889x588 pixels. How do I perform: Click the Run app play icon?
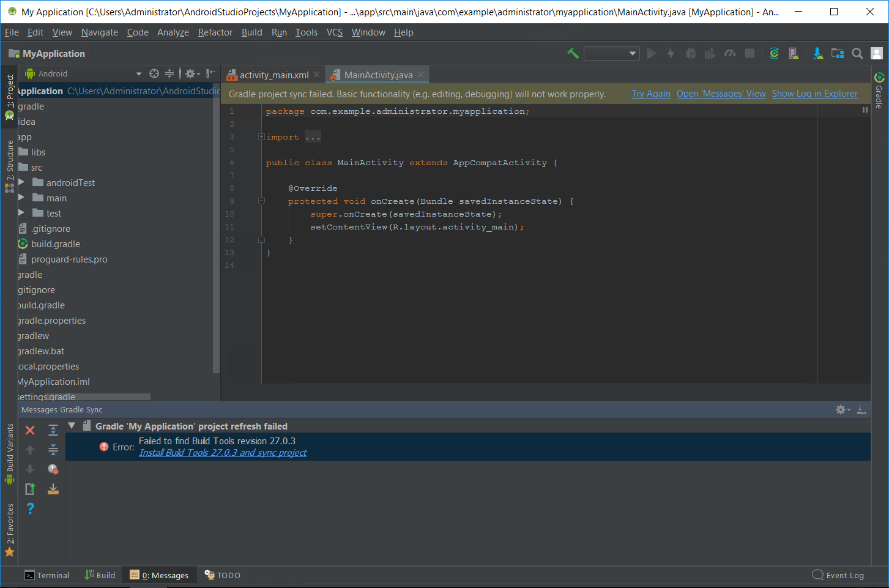652,53
